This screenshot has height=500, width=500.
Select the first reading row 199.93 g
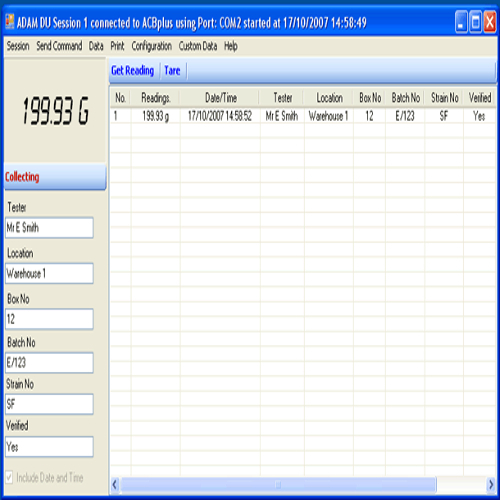point(303,116)
